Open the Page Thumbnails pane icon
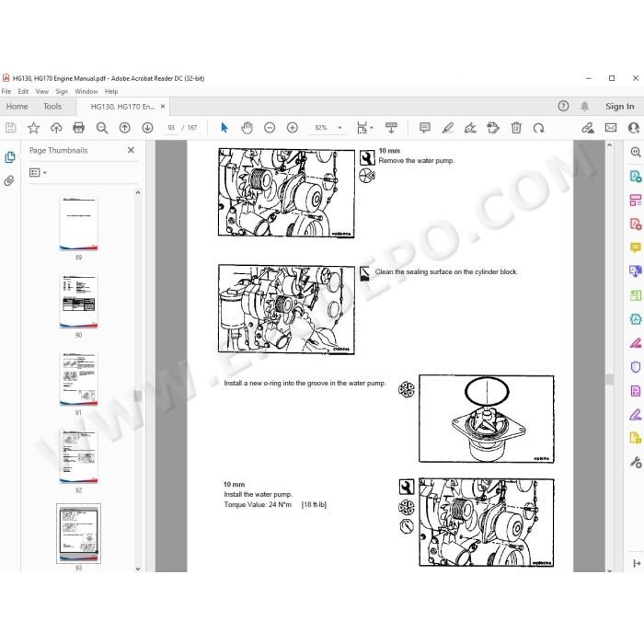This screenshot has width=644, height=644. 10,157
